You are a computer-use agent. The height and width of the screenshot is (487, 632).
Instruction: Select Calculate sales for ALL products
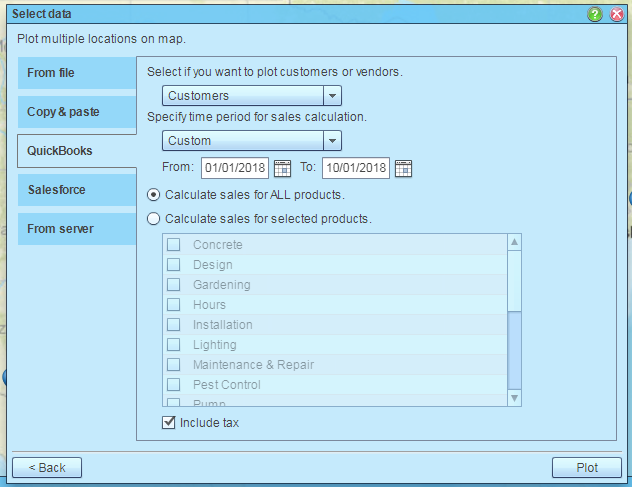[x=153, y=194]
